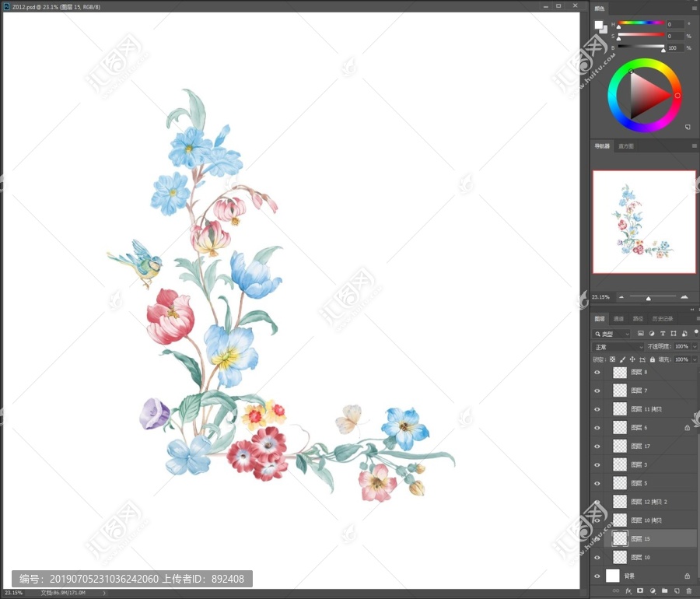700x599 pixels.
Task: Click the hue H slider
Action: point(641,23)
